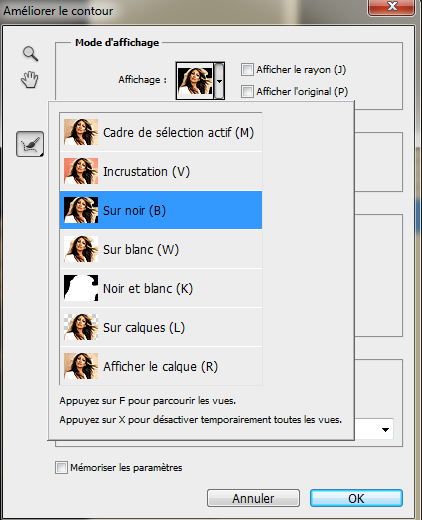The width and height of the screenshot is (422, 520).
Task: Select the Zoom magnifier tool
Action: 30,54
